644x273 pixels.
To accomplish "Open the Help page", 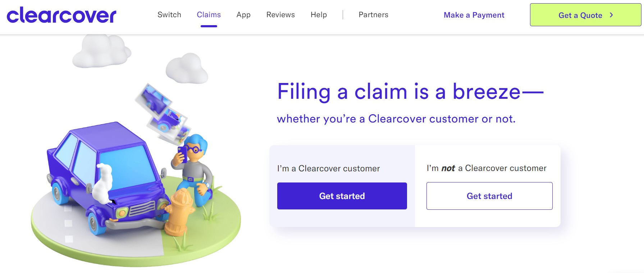I will [x=319, y=15].
